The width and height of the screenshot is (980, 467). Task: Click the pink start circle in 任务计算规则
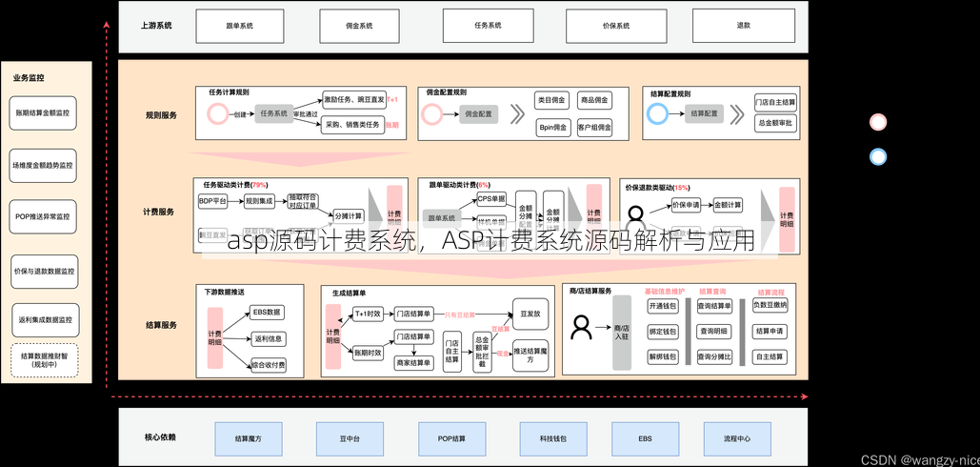(x=217, y=114)
